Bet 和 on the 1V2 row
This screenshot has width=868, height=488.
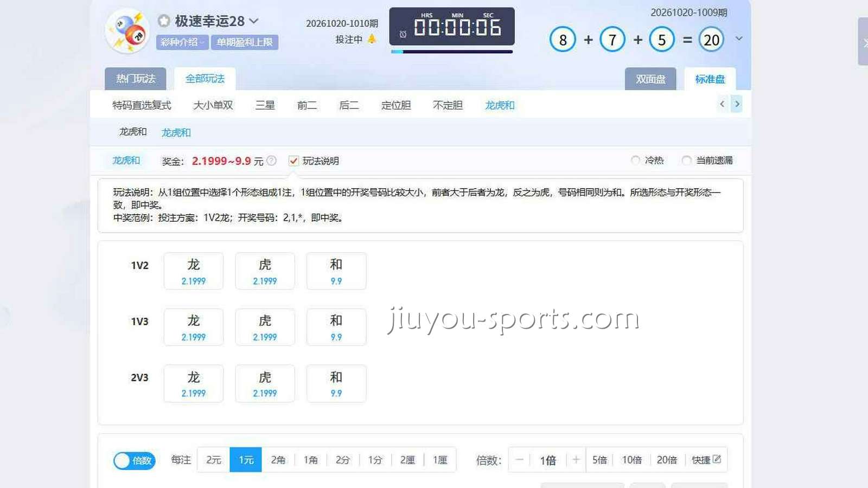[336, 271]
